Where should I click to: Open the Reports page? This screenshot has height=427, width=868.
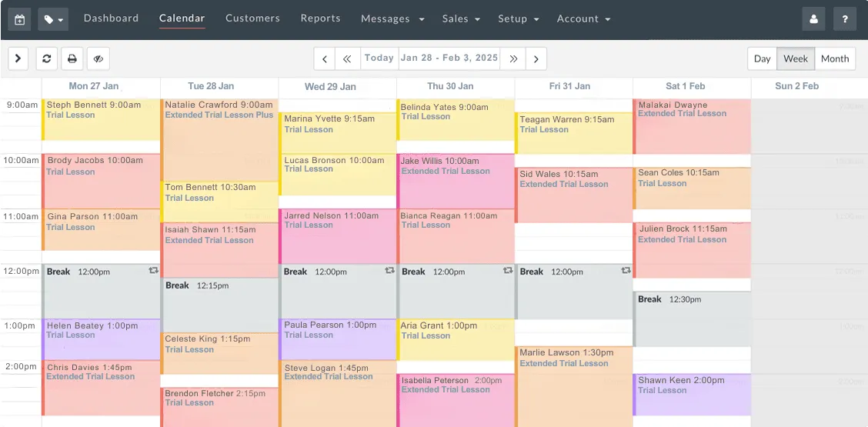pos(321,18)
